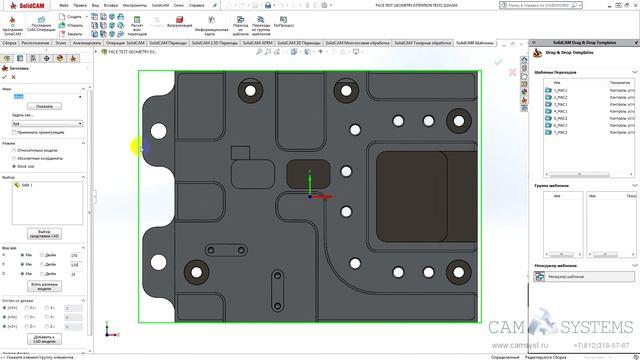Select the Block size radio button
The height and width of the screenshot is (360, 640).
tap(14, 167)
